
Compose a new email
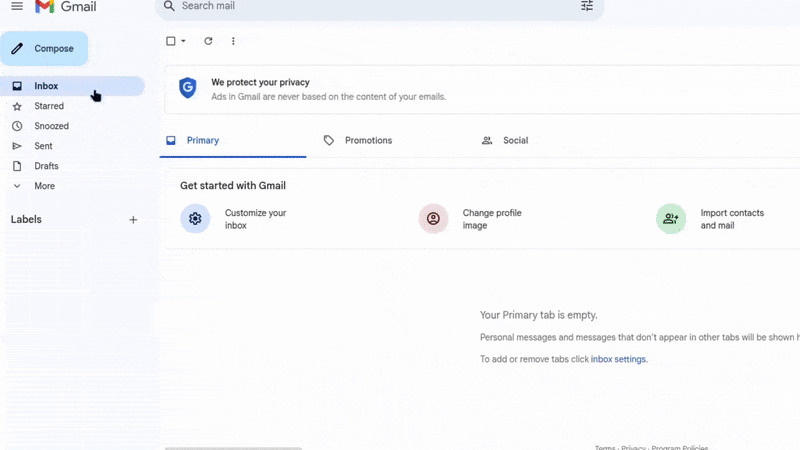click(x=44, y=48)
